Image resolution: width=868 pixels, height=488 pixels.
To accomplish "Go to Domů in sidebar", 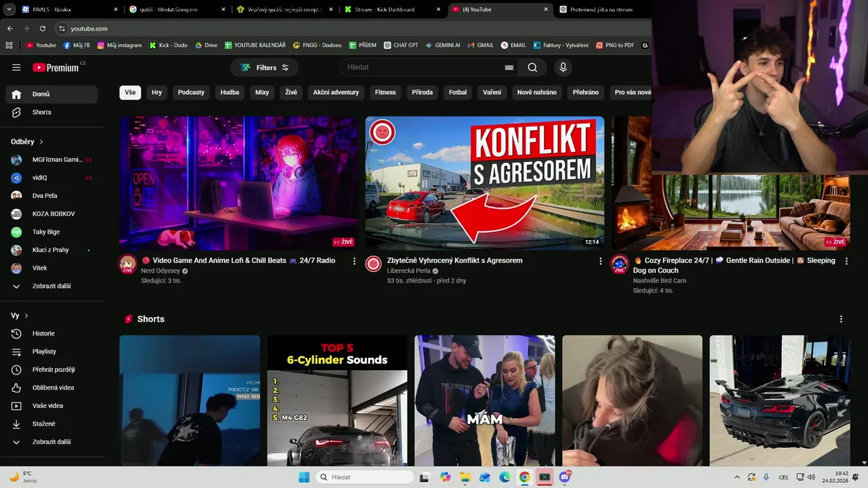I will [x=52, y=94].
